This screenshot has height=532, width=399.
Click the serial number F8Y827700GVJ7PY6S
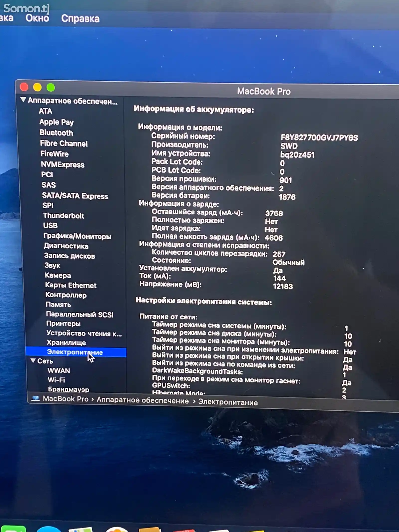319,138
